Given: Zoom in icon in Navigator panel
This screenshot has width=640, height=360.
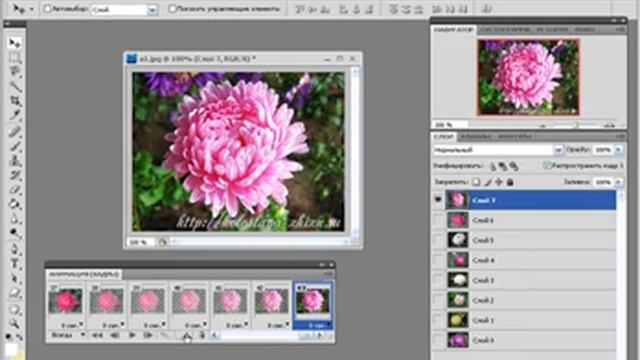Looking at the screenshot, I should pyautogui.click(x=609, y=125).
